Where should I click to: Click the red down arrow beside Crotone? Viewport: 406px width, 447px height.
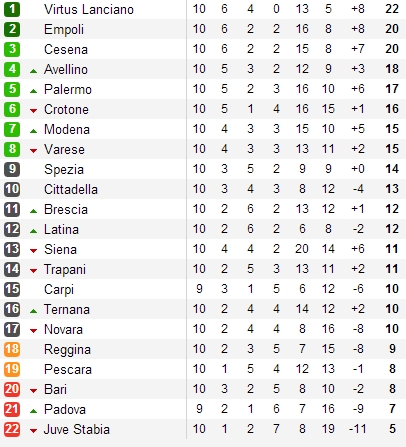[33, 111]
